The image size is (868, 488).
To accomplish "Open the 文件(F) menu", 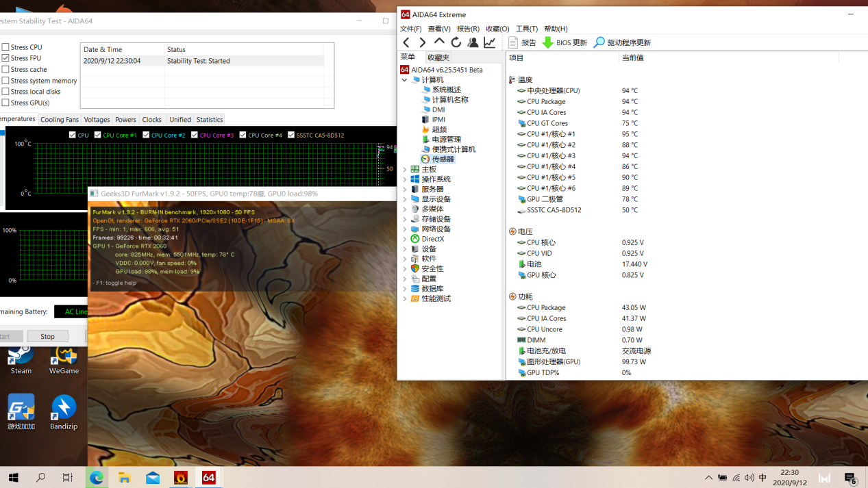I will coord(411,29).
